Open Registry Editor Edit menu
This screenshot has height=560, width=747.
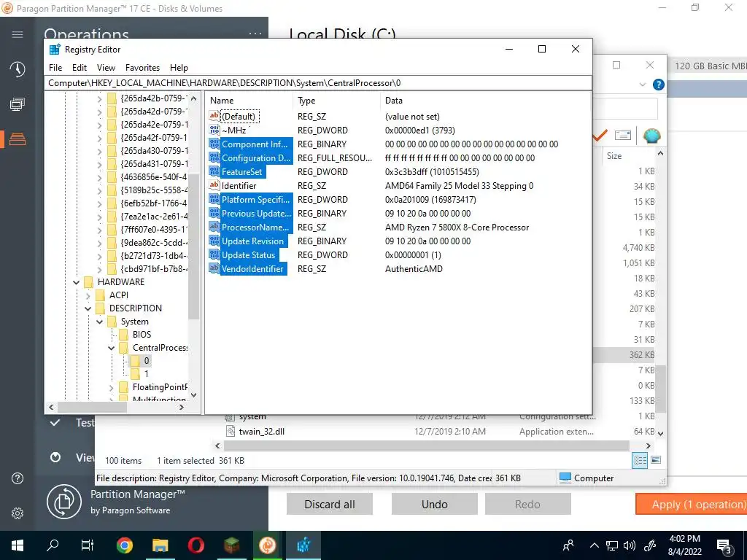79,68
